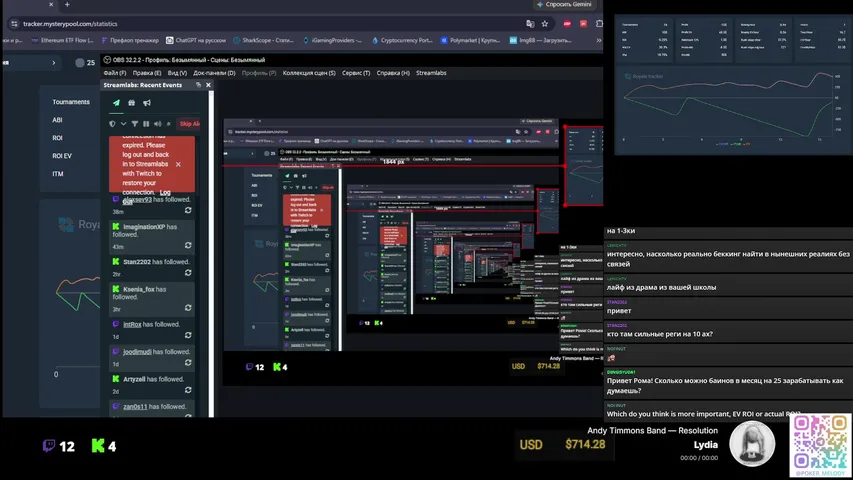This screenshot has height=480, width=853.
Task: Open Polymarket bookmark
Action: point(470,40)
